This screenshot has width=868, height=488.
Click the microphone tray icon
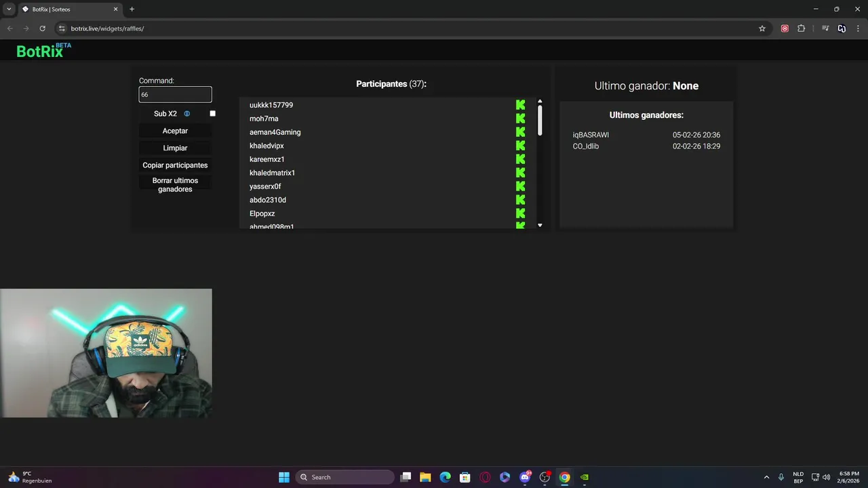[x=781, y=477]
